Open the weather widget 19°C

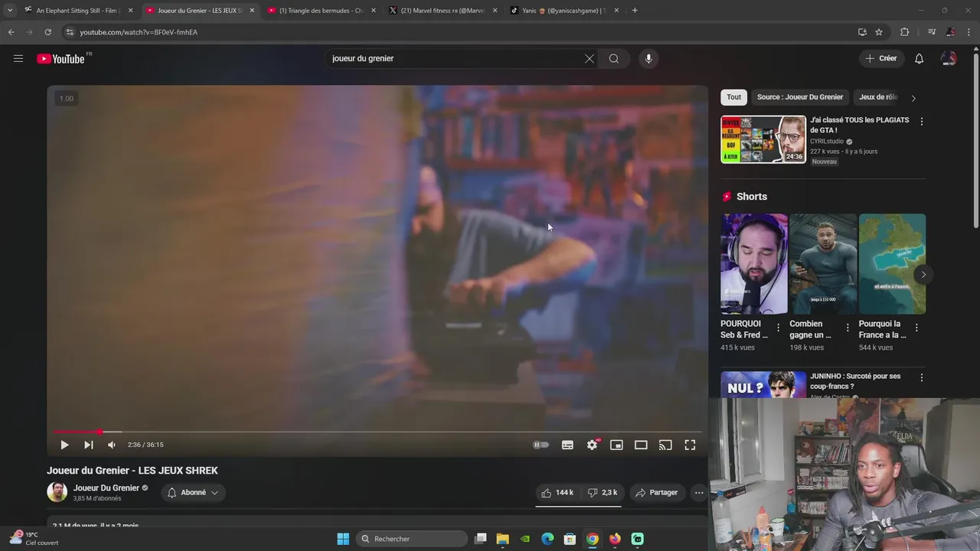tap(34, 539)
